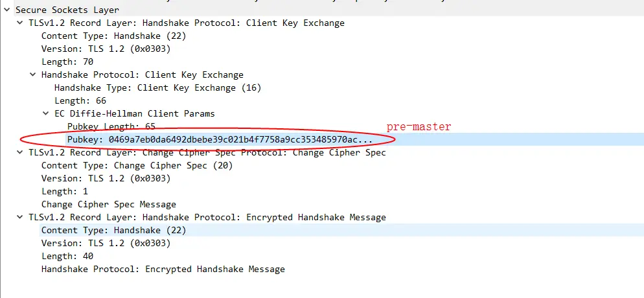The image size is (644, 298).
Task: Select the Length: 1 field
Action: point(65,191)
